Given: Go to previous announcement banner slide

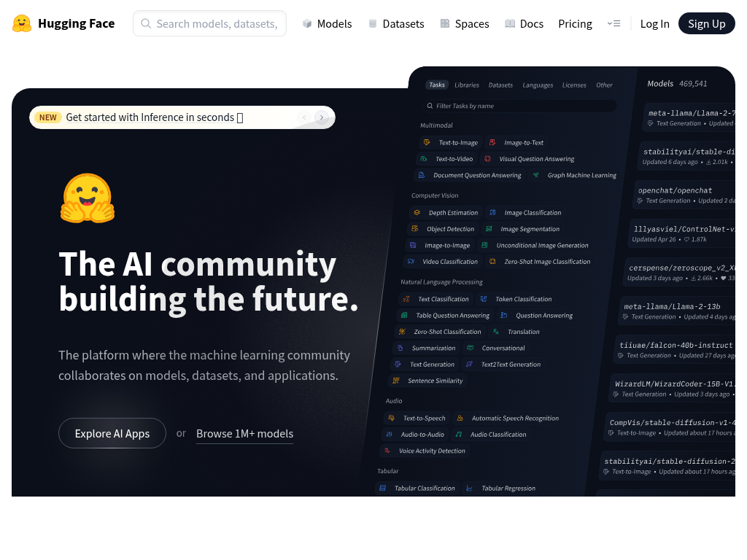Looking at the screenshot, I should [x=304, y=117].
